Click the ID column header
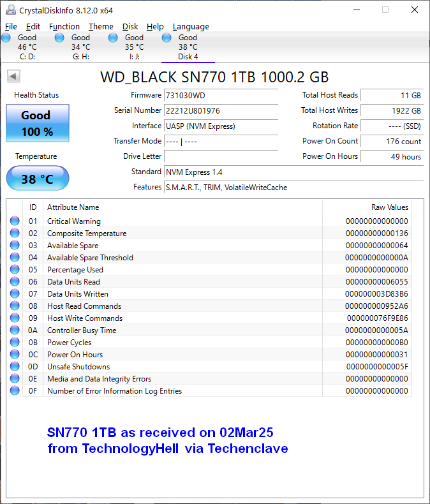 (x=33, y=207)
